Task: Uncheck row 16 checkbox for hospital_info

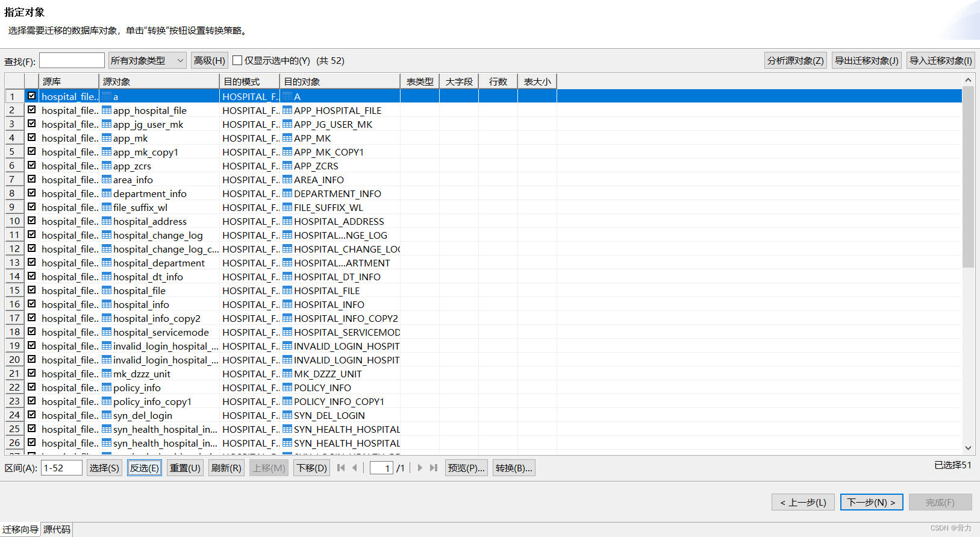Action: [x=31, y=304]
